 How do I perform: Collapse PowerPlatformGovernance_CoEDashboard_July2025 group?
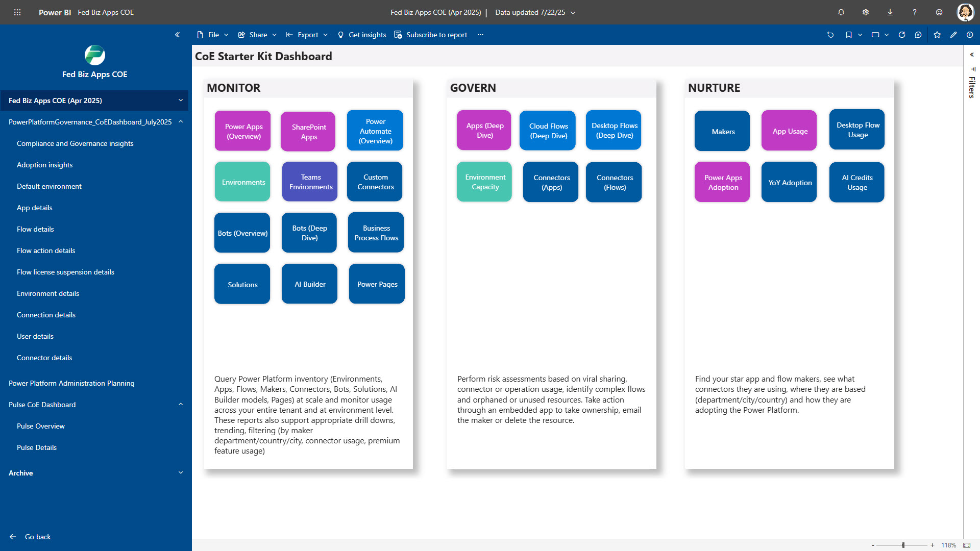tap(181, 122)
